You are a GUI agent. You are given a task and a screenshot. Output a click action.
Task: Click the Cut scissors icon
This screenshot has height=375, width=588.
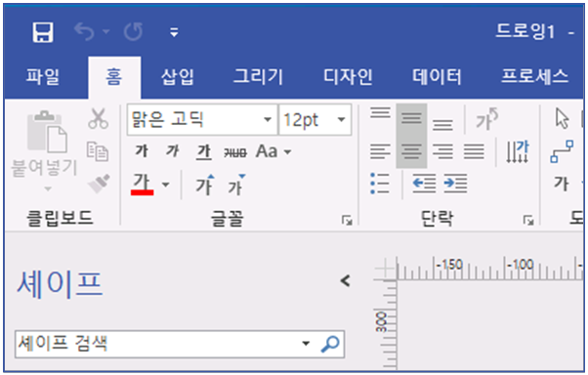tap(99, 119)
